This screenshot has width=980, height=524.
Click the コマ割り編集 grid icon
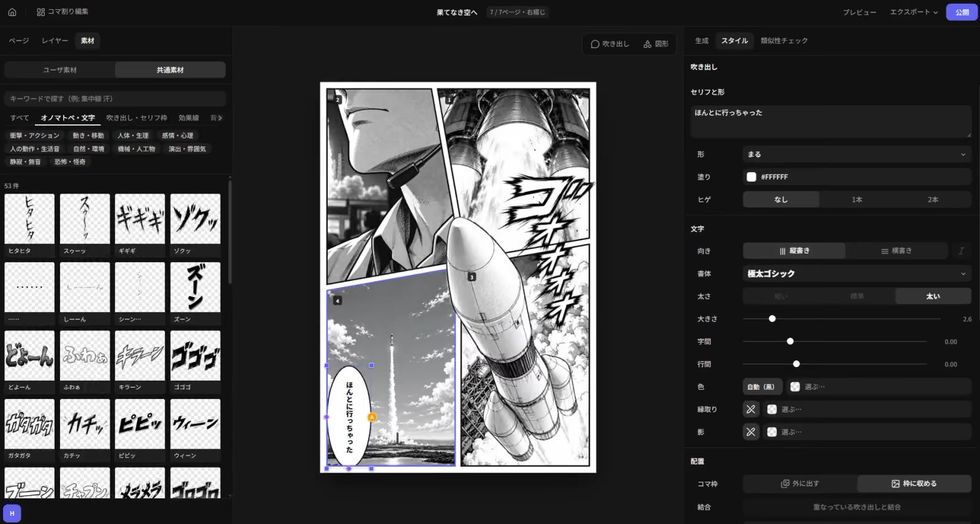click(41, 12)
